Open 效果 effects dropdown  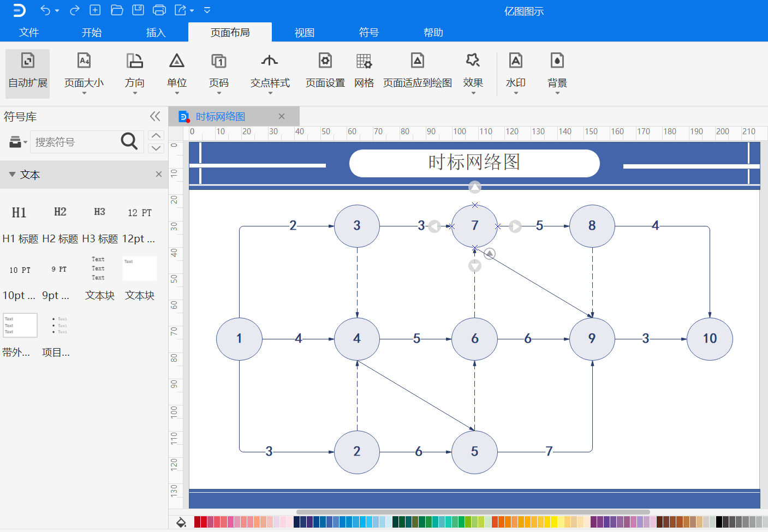(x=473, y=73)
